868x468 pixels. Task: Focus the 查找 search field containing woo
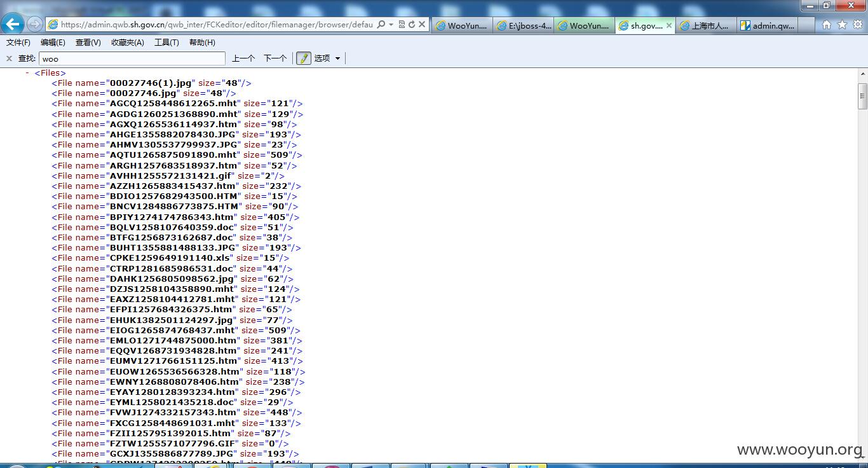click(132, 59)
